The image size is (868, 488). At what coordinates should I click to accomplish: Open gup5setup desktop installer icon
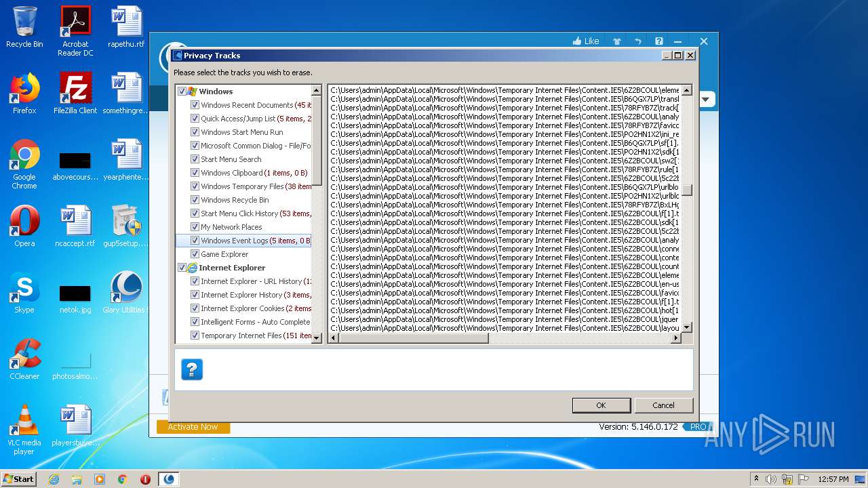click(126, 226)
